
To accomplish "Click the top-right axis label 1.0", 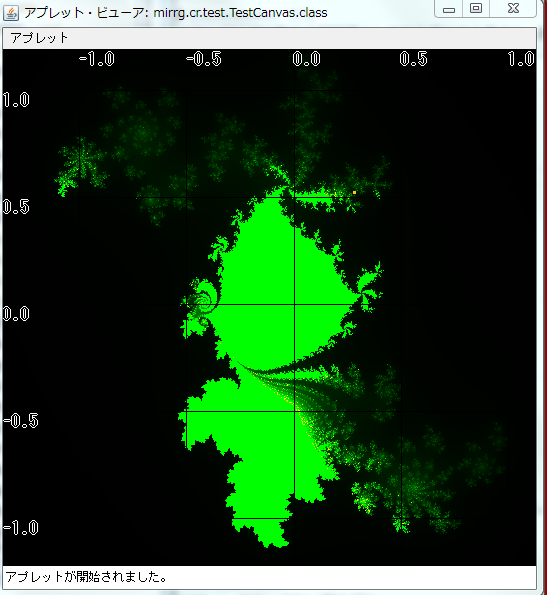I will tap(521, 59).
